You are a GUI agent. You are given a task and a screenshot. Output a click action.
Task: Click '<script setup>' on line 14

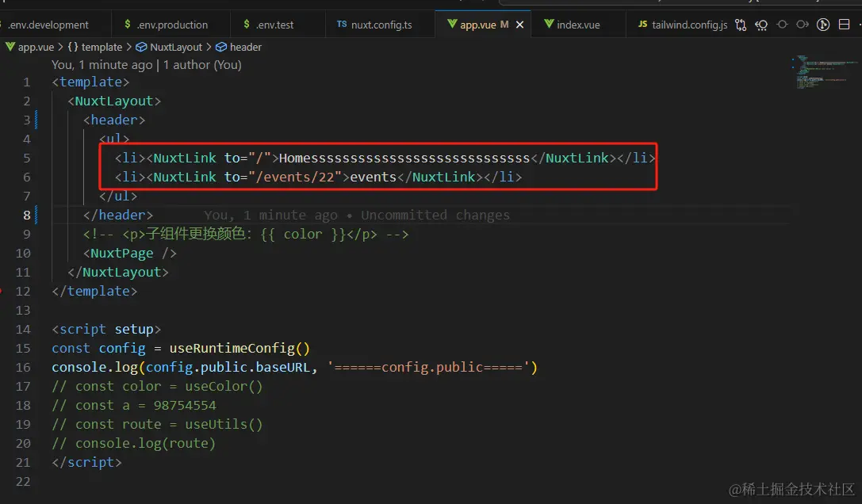click(106, 329)
